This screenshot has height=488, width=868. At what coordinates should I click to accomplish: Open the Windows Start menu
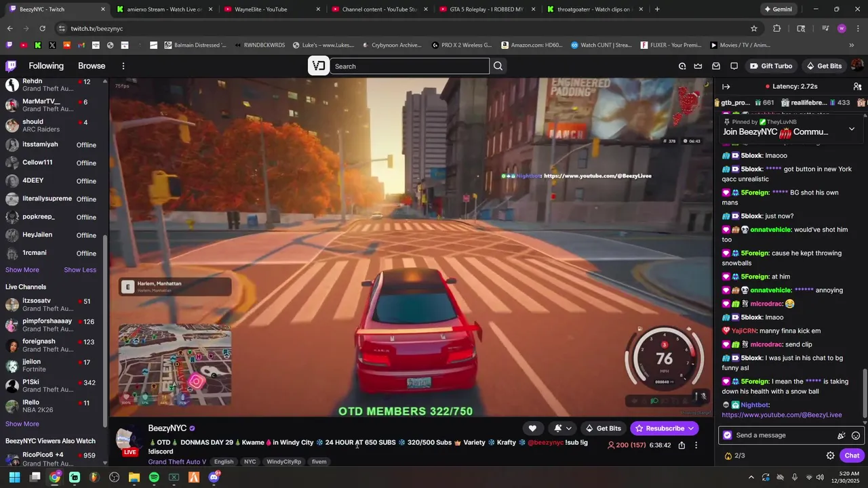tap(14, 477)
